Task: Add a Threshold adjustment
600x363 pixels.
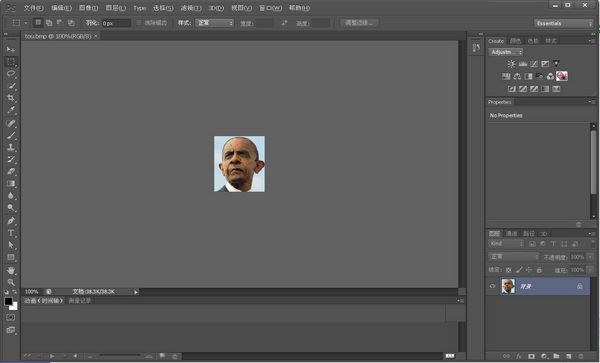Action: 534,89
